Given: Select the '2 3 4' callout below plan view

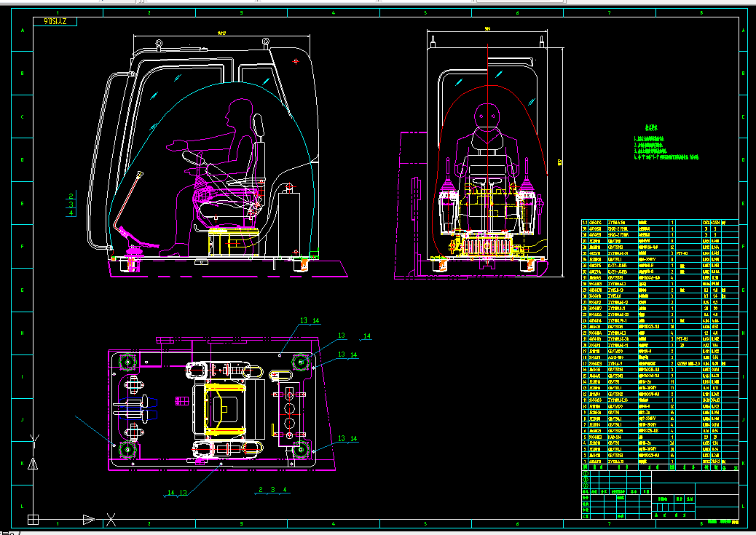Looking at the screenshot, I should point(272,490).
